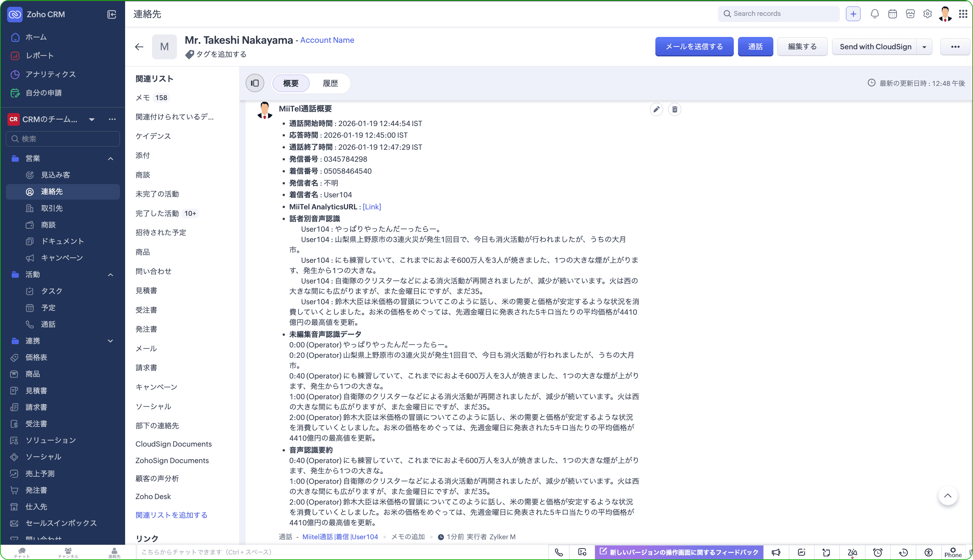Open the settings gear icon

[x=928, y=14]
